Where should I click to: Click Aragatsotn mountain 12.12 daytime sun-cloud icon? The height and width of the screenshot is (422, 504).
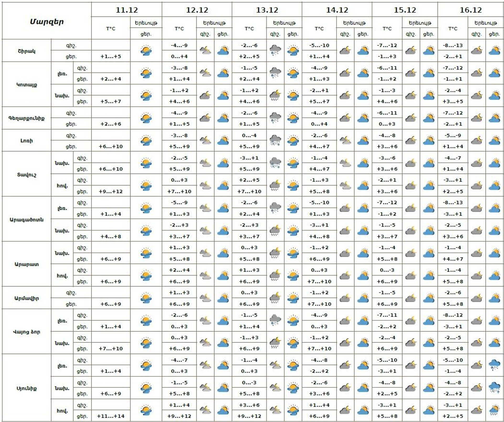coord(223,208)
